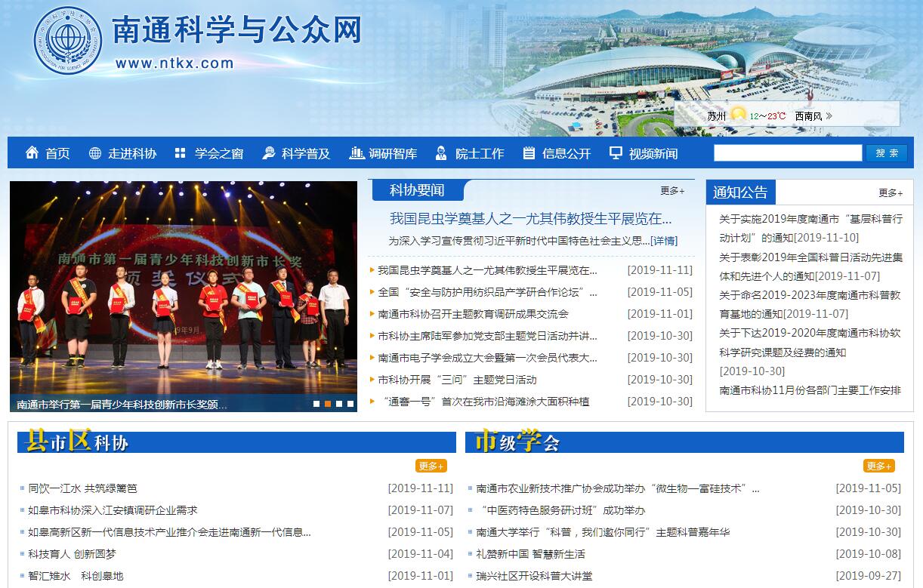Open the 调研智库 menu item
This screenshot has width=923, height=588.
[393, 153]
